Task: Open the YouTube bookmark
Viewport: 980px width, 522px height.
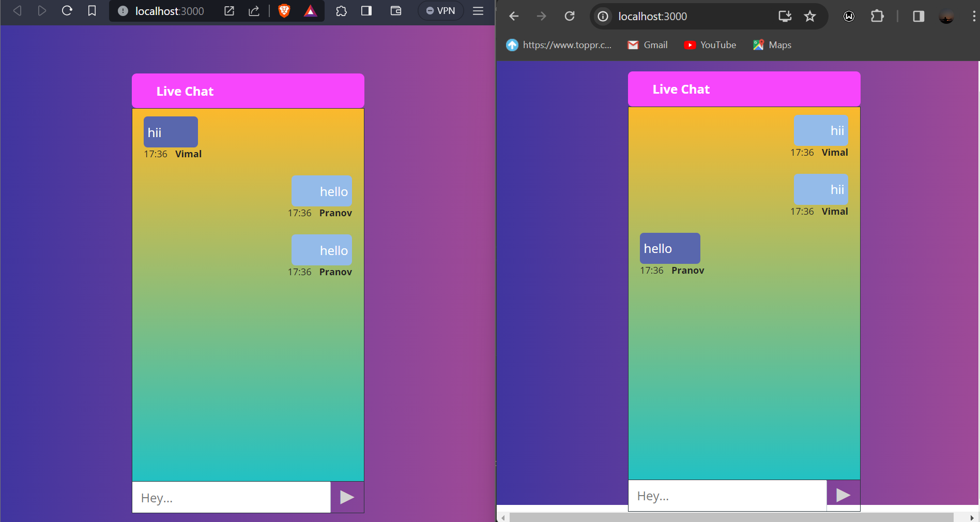Action: pyautogui.click(x=710, y=45)
